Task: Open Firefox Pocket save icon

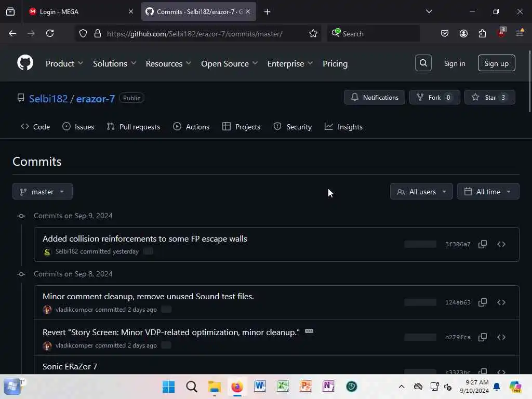Action: (x=445, y=33)
